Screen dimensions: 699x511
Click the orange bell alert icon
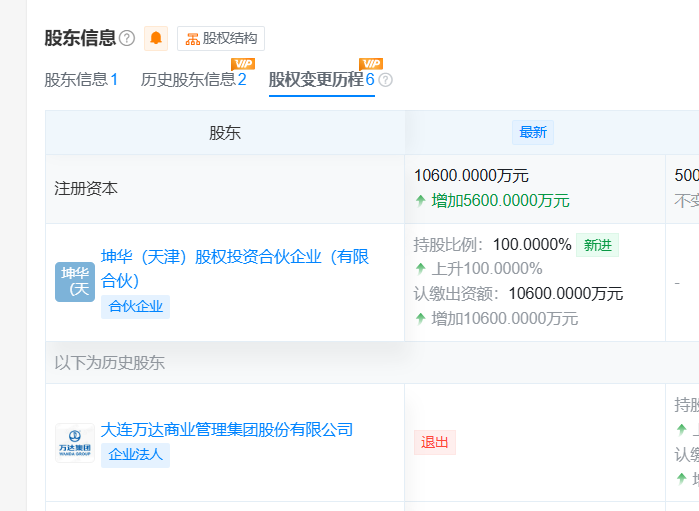(156, 38)
